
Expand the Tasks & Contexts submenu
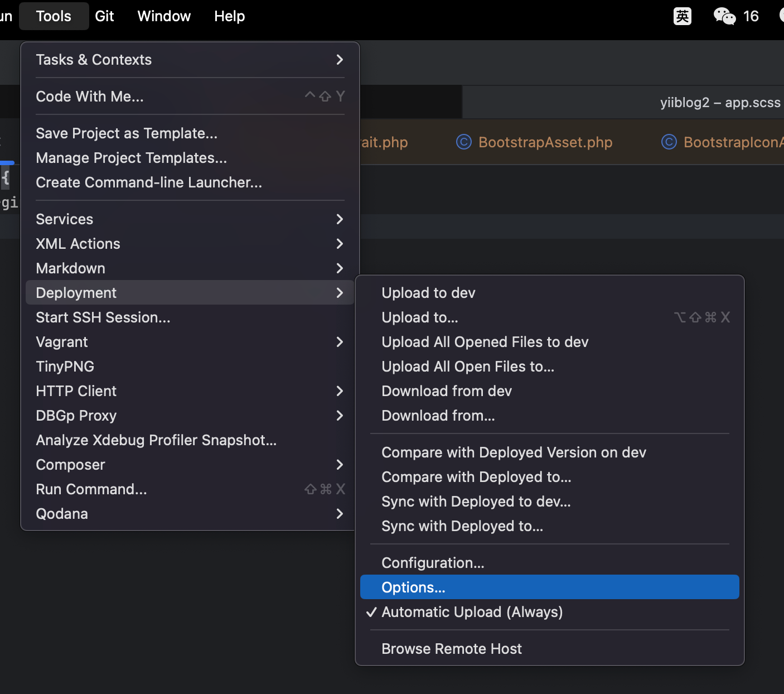click(x=190, y=60)
